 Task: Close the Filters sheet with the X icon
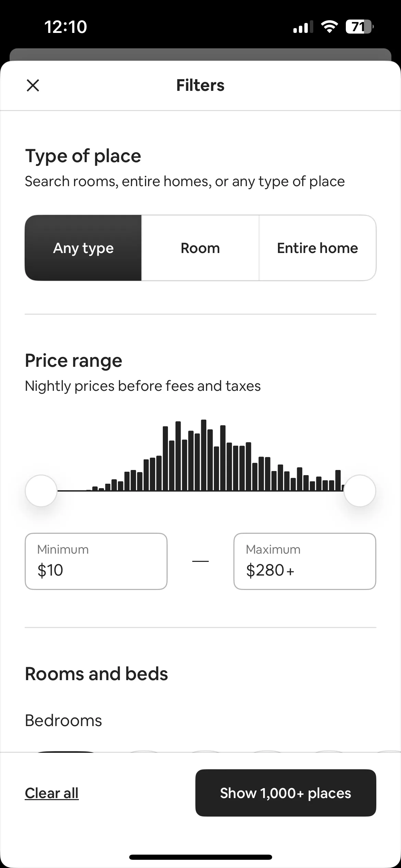[33, 85]
